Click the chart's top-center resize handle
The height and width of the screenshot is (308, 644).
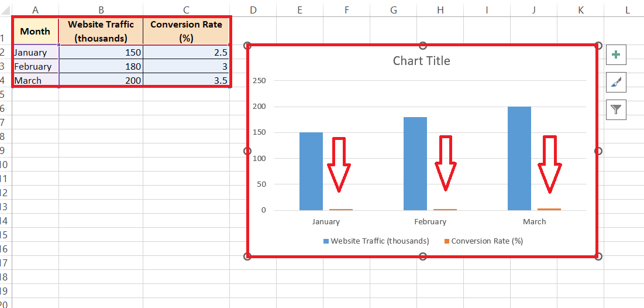423,45
